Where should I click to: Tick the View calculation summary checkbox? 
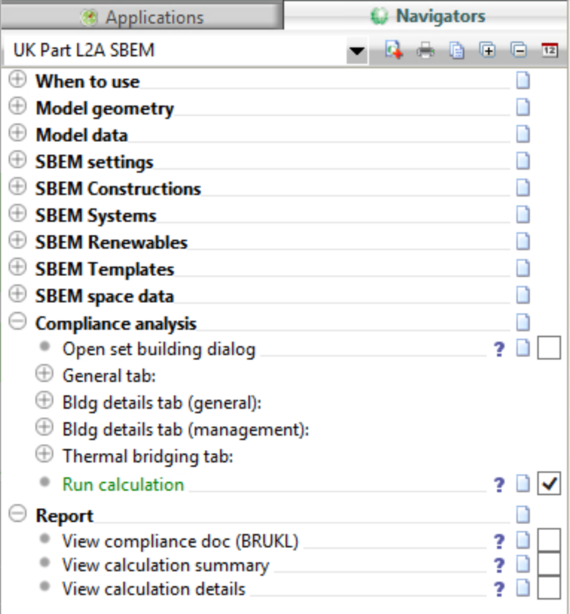click(549, 564)
